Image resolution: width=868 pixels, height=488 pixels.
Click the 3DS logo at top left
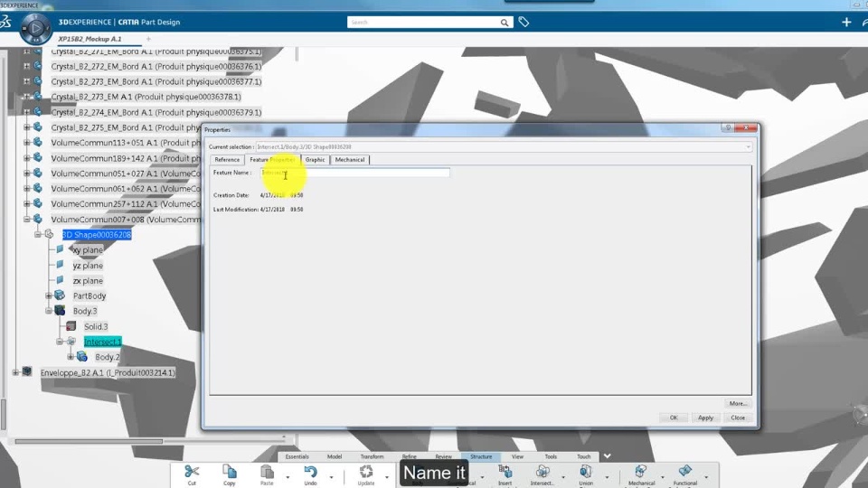[5, 22]
